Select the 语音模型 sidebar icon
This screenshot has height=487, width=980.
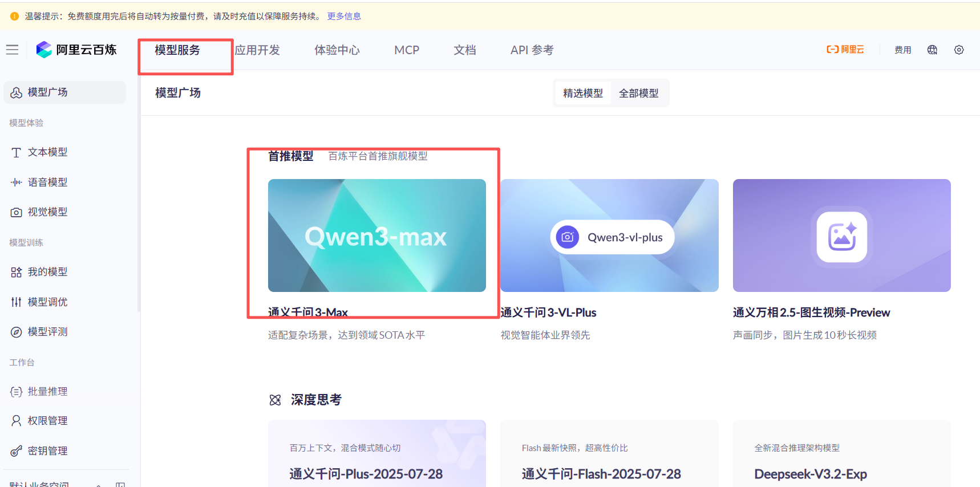click(16, 182)
